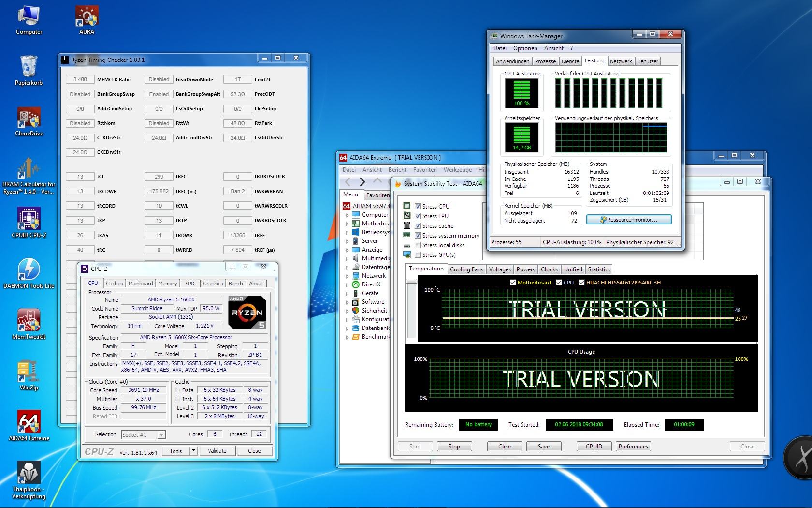Click the Save button in stability test

tap(544, 447)
